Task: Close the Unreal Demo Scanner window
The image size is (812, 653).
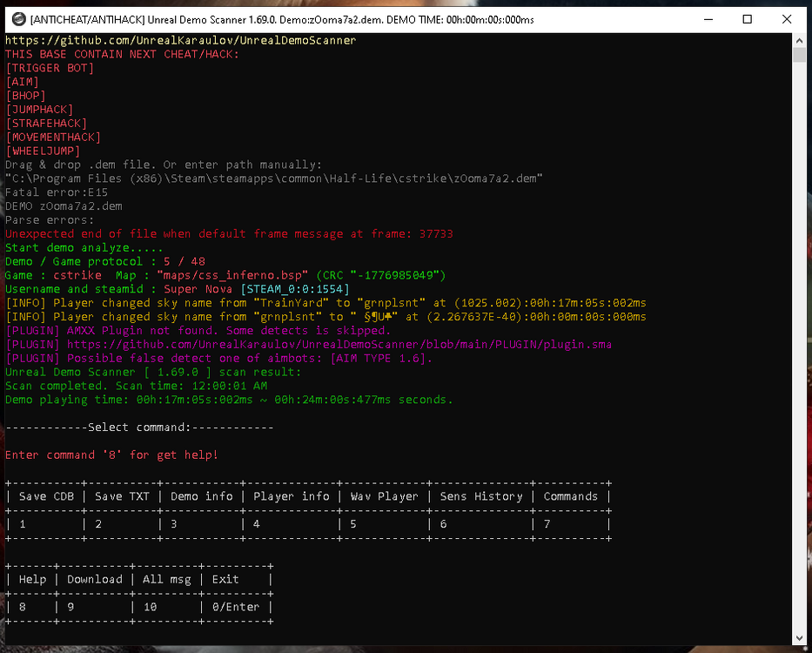Action: [x=787, y=18]
